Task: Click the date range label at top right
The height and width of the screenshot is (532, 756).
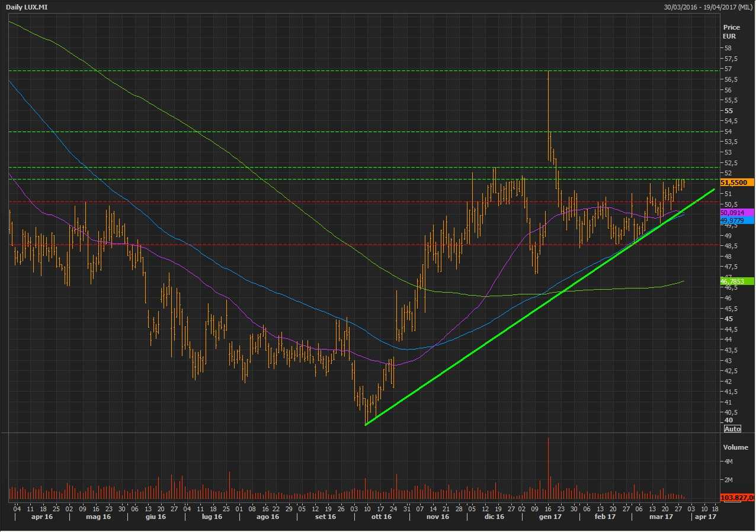Action: [709, 7]
